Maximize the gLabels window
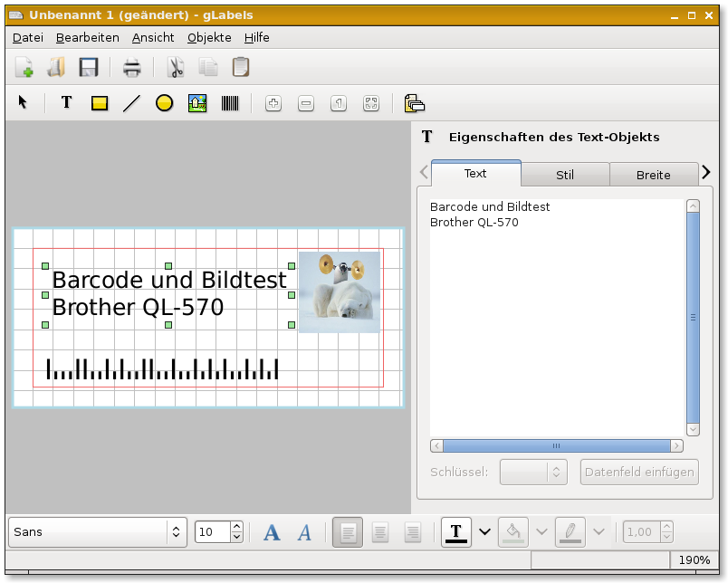Screen dimensions: 728x583 (x=692, y=15)
